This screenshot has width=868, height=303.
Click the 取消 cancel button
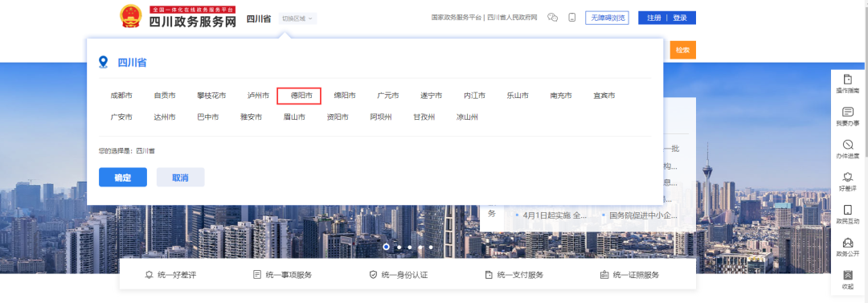181,178
